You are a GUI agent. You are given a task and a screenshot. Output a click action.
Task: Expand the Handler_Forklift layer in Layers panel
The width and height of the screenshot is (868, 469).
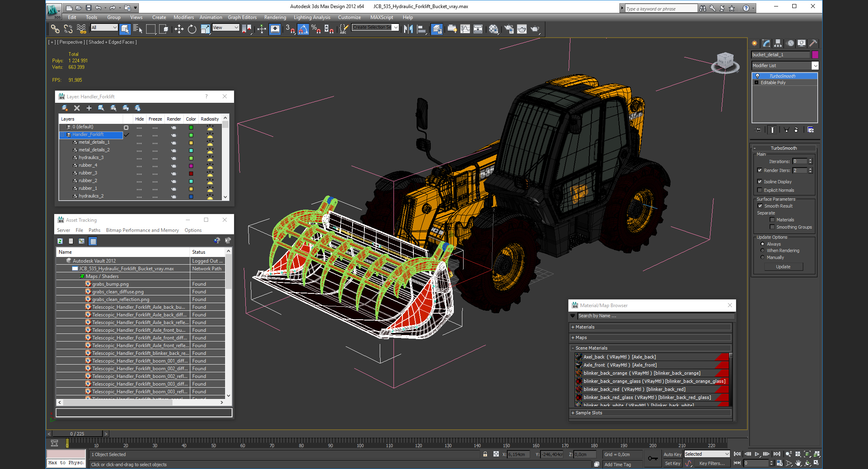pyautogui.click(x=62, y=135)
